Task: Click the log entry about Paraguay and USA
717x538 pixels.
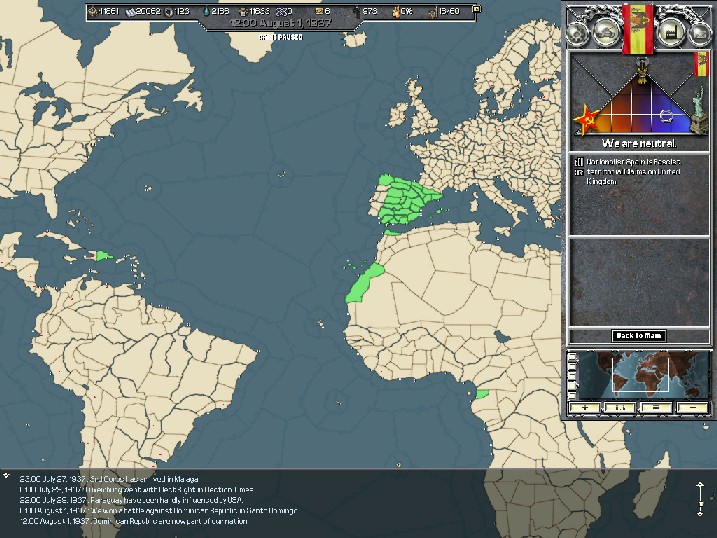Action: (x=131, y=500)
